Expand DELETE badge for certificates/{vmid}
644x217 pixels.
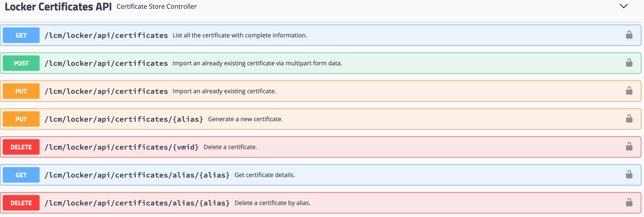[x=21, y=147]
